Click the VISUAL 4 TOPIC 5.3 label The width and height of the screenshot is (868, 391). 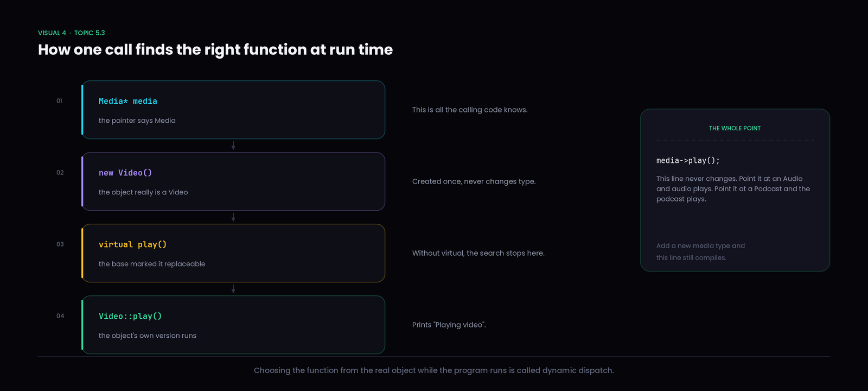tap(72, 33)
